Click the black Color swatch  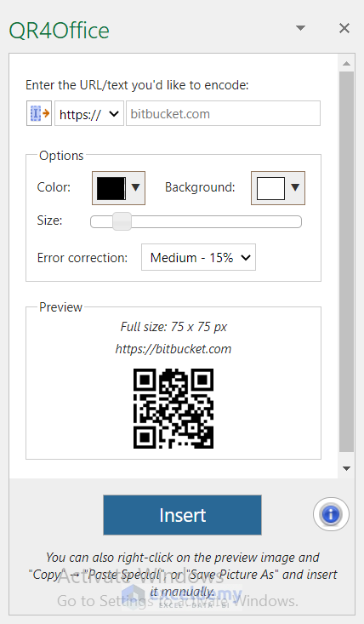coord(111,188)
